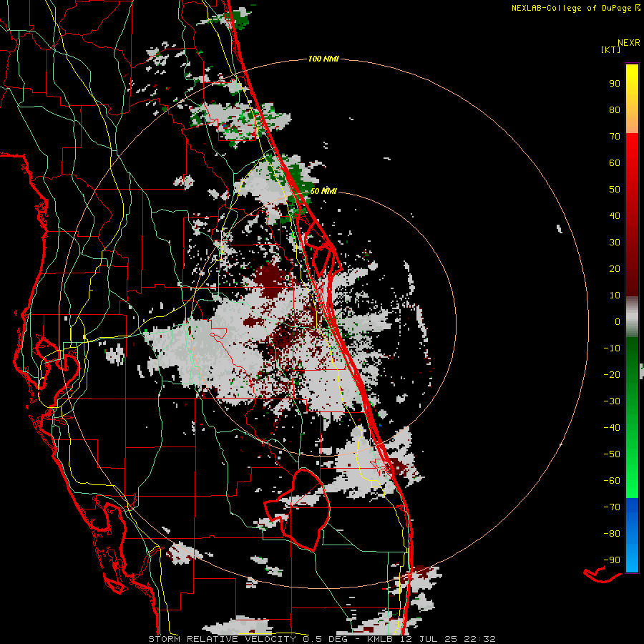This screenshot has height=644, width=644.
Task: Click the -70 value on velocity scale
Action: (x=612, y=507)
